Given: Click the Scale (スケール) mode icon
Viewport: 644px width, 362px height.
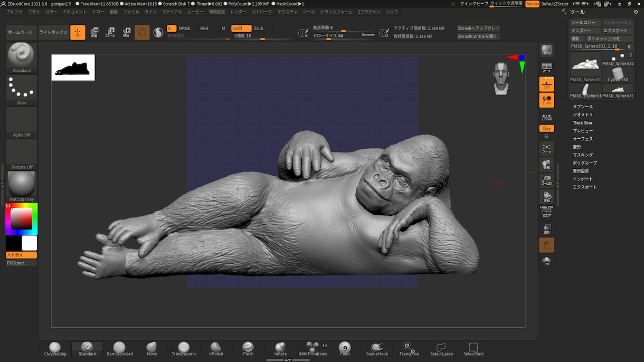Looking at the screenshot, I should coord(110,33).
